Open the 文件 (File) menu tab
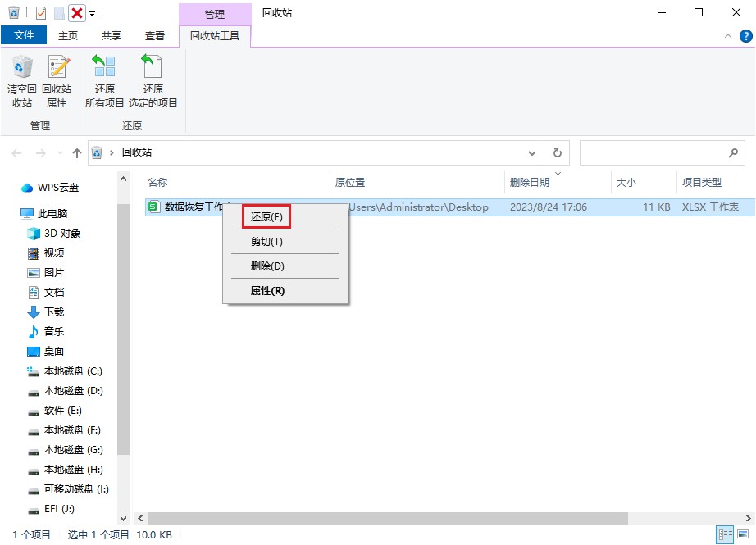The height and width of the screenshot is (545, 756). (x=24, y=35)
